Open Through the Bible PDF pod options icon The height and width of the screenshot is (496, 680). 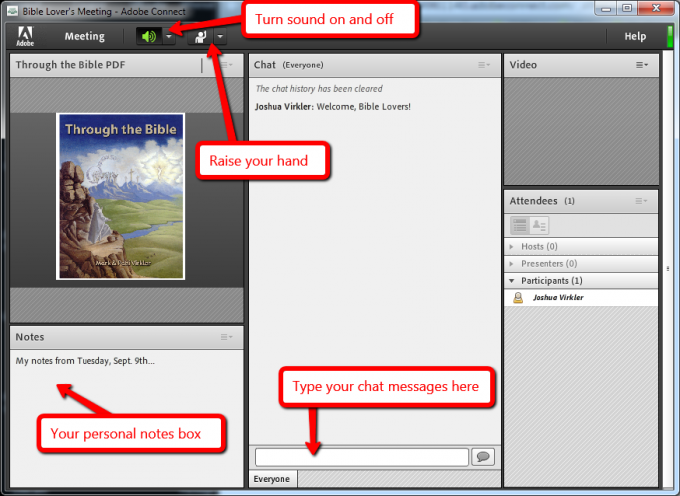226,65
